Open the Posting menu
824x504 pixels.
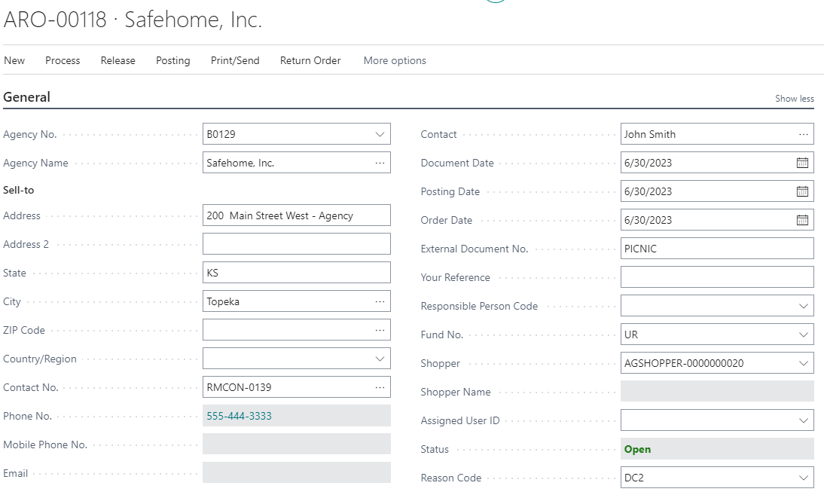[x=172, y=60]
